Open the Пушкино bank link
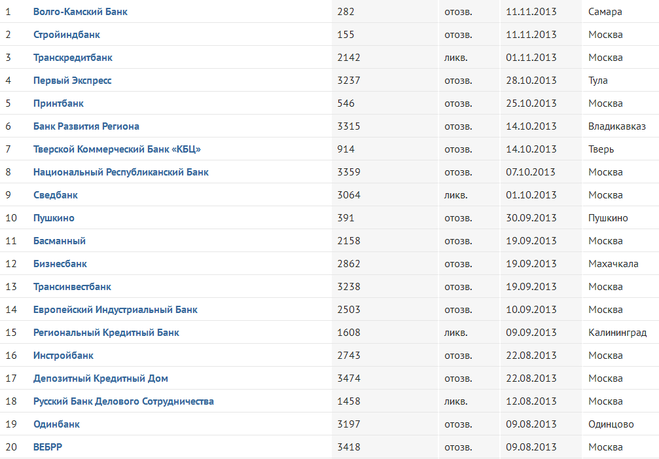659x459 pixels. point(54,218)
